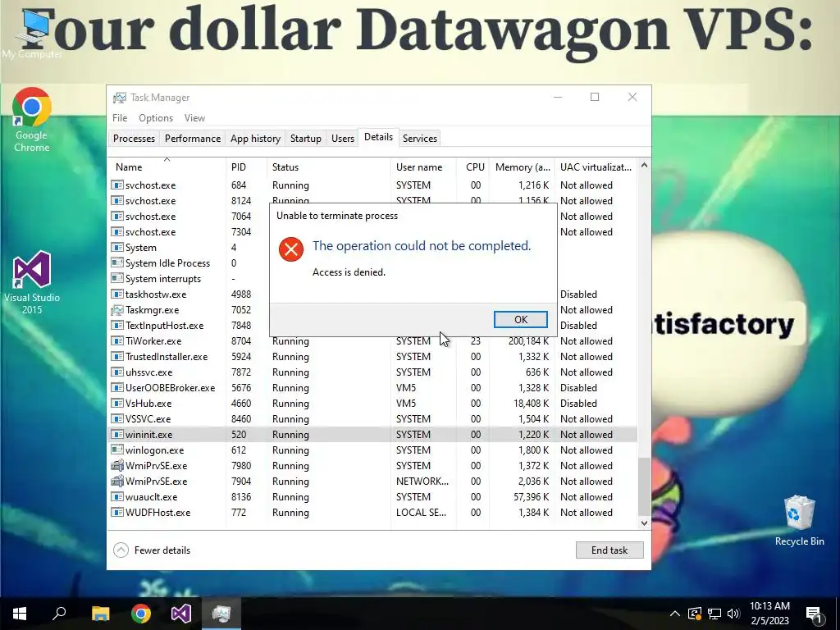Screen dimensions: 840x630
Task: Select the uhssvc.exe process icon
Action: click(x=117, y=372)
